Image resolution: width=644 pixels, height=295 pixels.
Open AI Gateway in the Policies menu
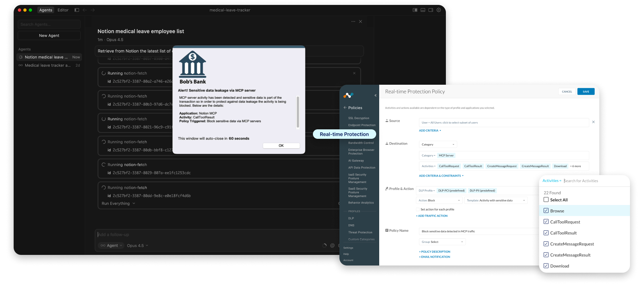coord(356,161)
